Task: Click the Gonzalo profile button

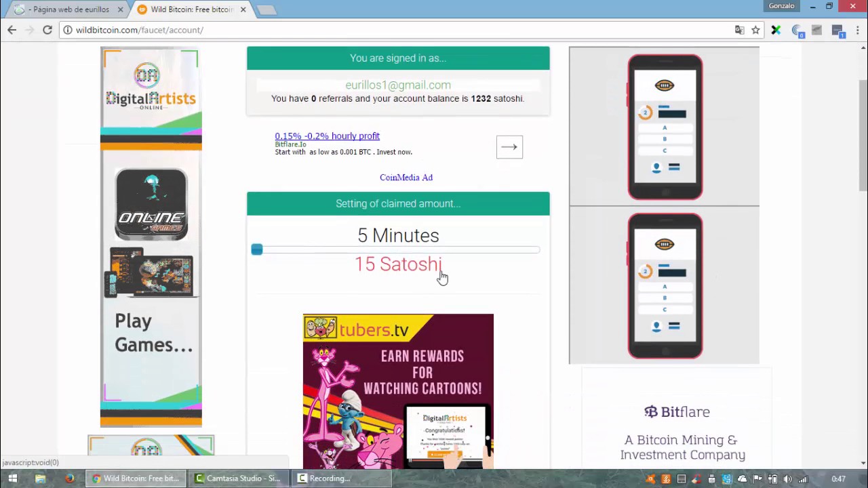Action: coord(781,6)
